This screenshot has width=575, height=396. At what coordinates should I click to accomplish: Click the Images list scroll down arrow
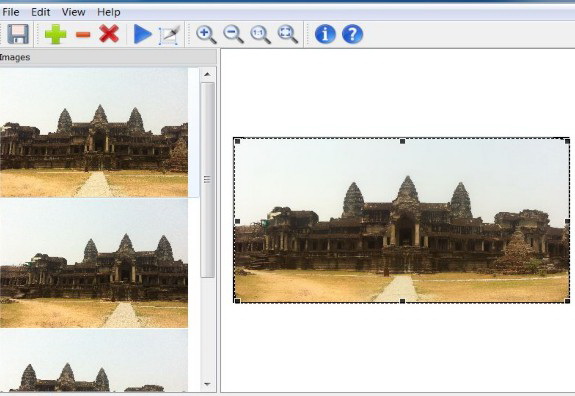point(207,384)
